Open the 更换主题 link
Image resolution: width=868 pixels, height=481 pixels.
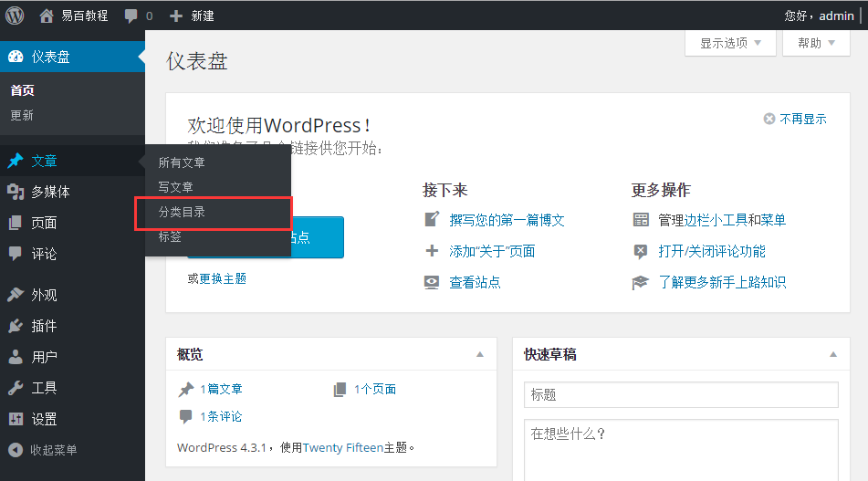point(223,278)
